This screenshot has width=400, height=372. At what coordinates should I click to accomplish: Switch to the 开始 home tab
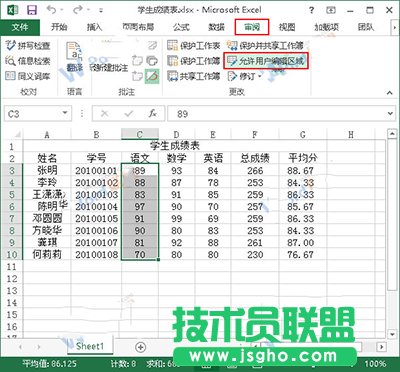click(59, 27)
